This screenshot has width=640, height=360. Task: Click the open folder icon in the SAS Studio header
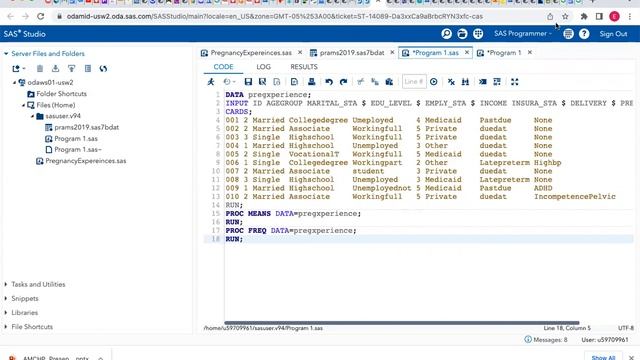pyautogui.click(x=462, y=34)
